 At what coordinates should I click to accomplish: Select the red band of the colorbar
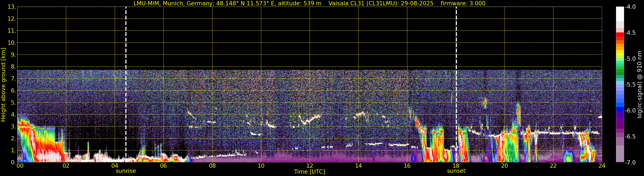pos(620,36)
